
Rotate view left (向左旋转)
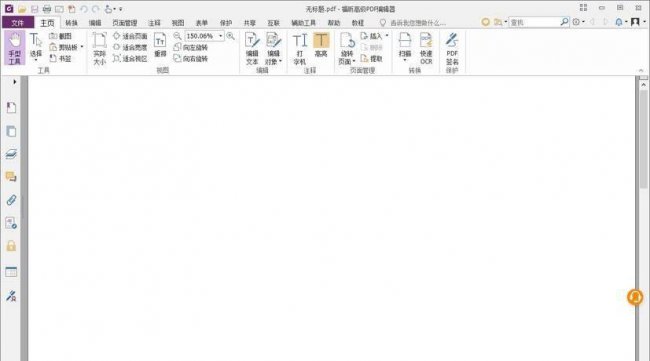[x=191, y=47]
